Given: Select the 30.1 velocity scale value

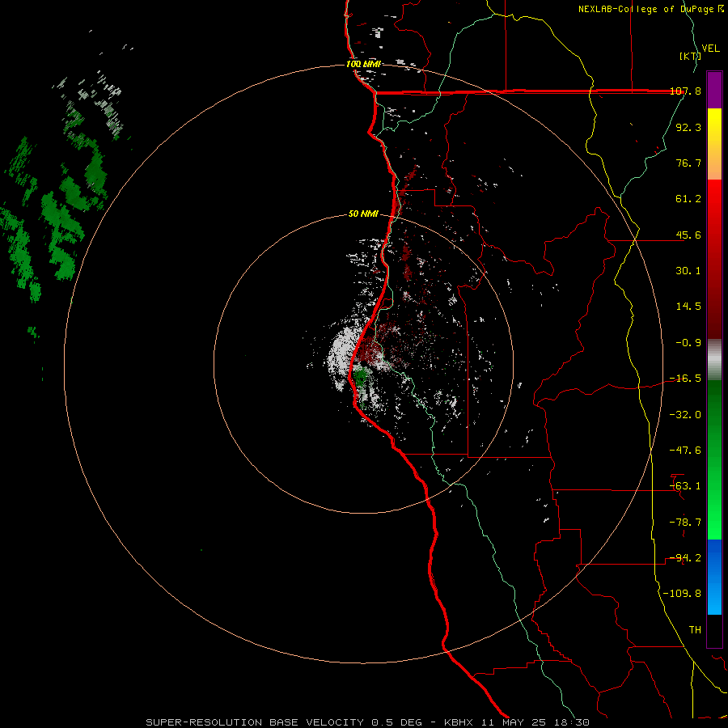Looking at the screenshot, I should point(688,271).
